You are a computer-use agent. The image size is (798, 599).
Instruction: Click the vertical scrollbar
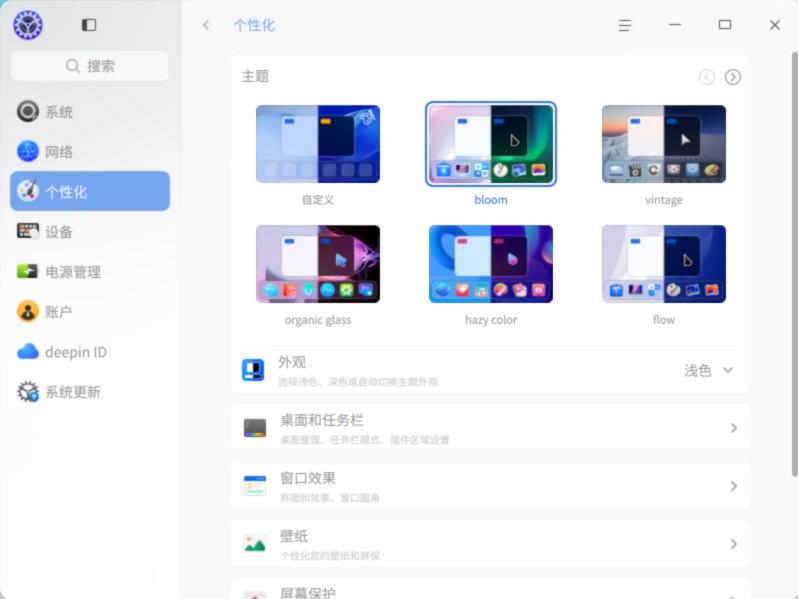(x=794, y=265)
